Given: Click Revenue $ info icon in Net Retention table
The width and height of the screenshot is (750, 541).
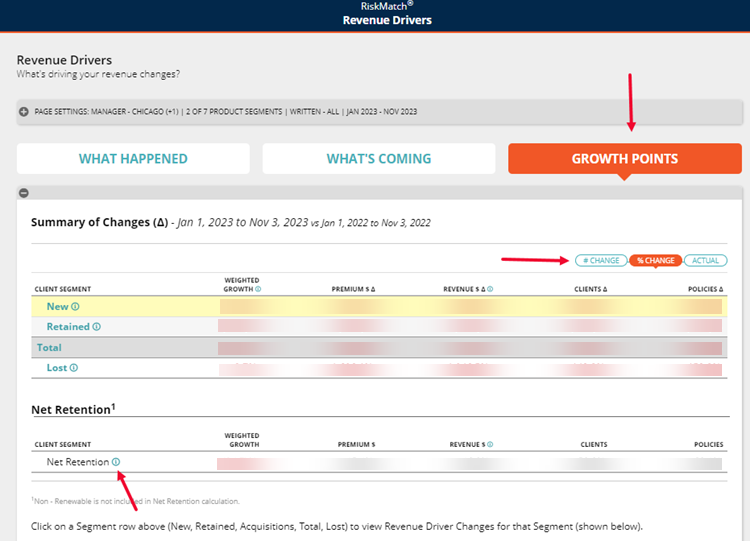Looking at the screenshot, I should 482,444.
